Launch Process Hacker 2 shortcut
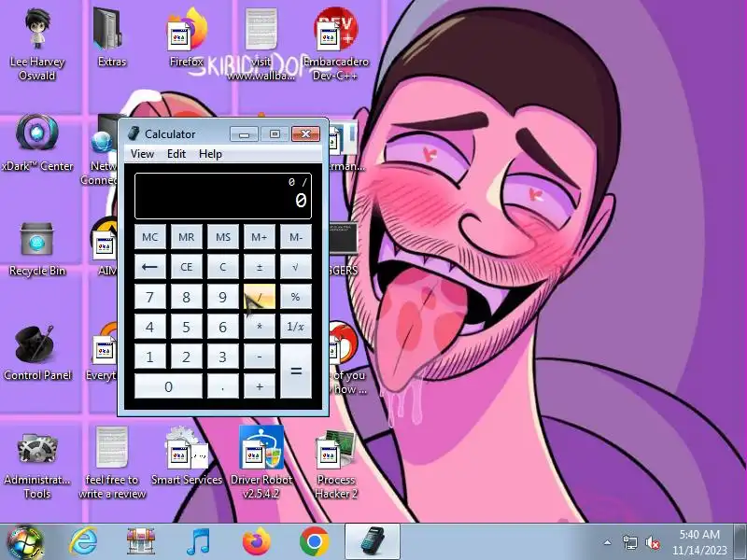The width and height of the screenshot is (747, 560). coord(336,463)
